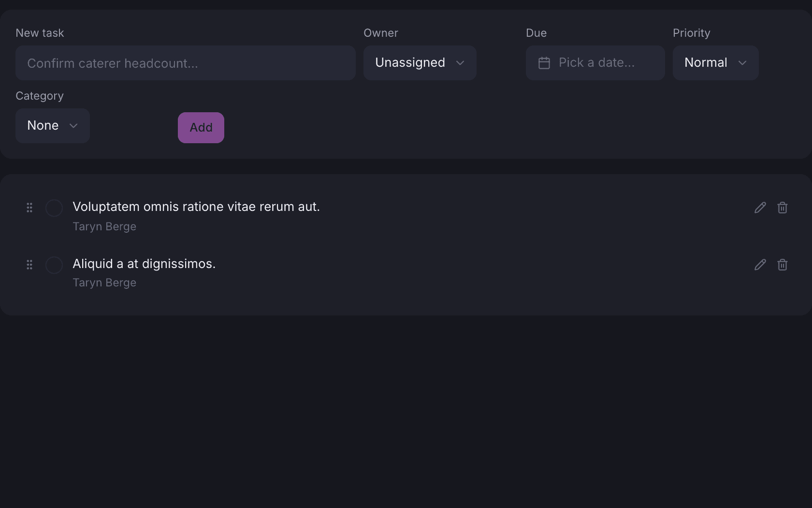
Task: Mark 'Aliquid a at dignissimos.' as complete
Action: [54, 265]
